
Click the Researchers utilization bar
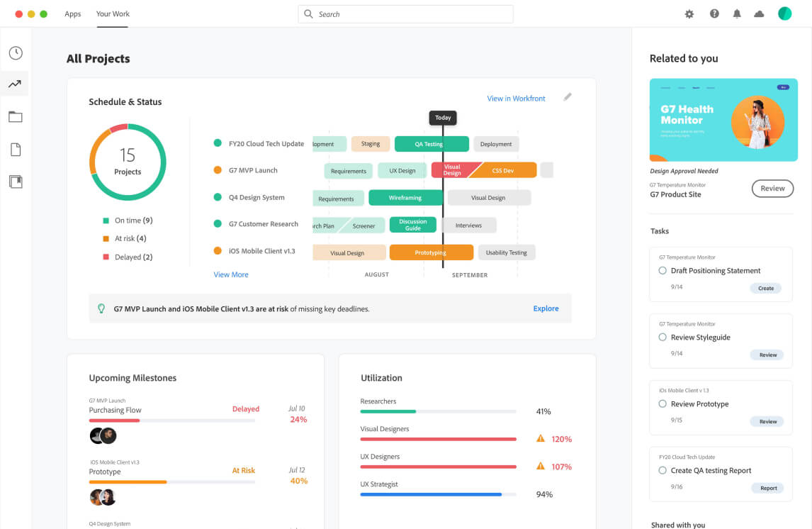click(x=438, y=411)
